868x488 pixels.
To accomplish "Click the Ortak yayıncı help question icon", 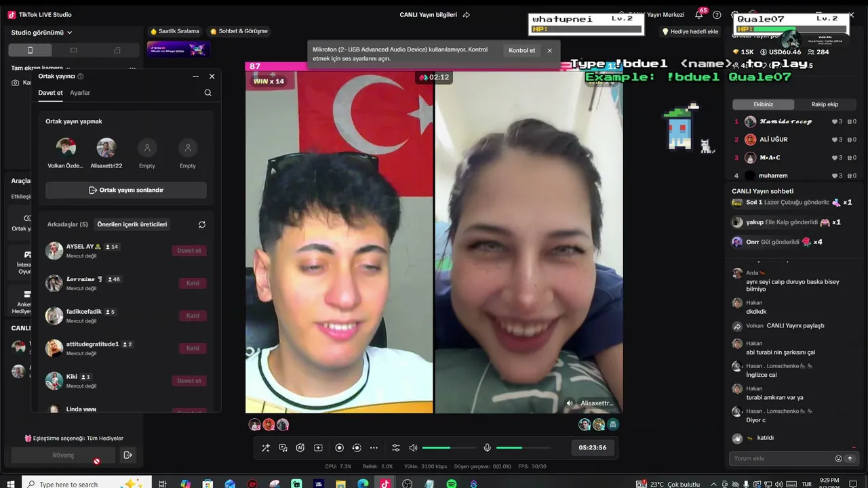I will pos(81,77).
